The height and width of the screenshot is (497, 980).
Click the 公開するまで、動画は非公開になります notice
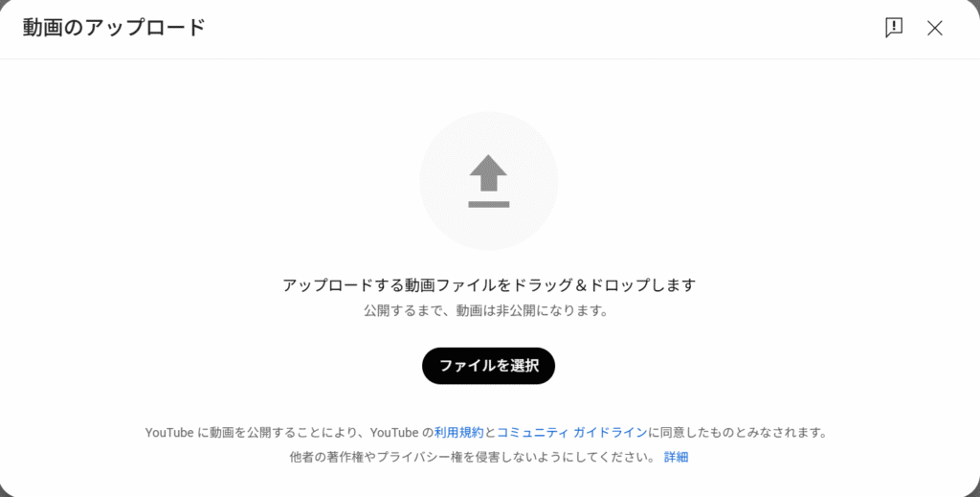pyautogui.click(x=486, y=310)
